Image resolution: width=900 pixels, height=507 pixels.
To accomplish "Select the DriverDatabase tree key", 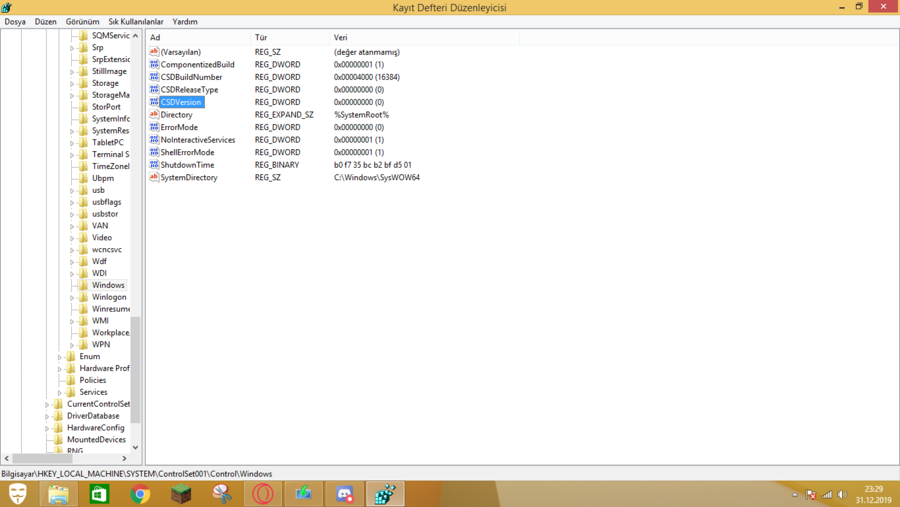I will pyautogui.click(x=93, y=416).
